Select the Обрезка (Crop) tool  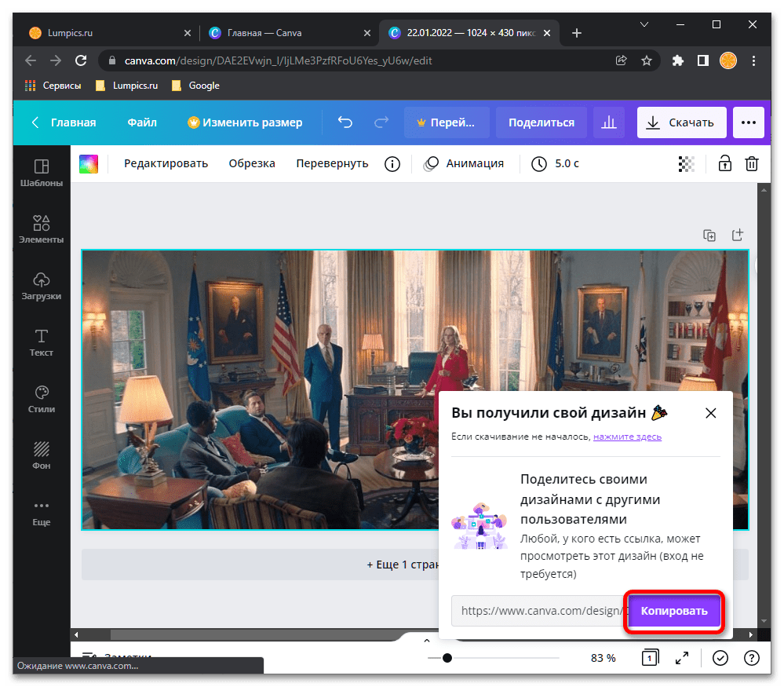pos(252,163)
